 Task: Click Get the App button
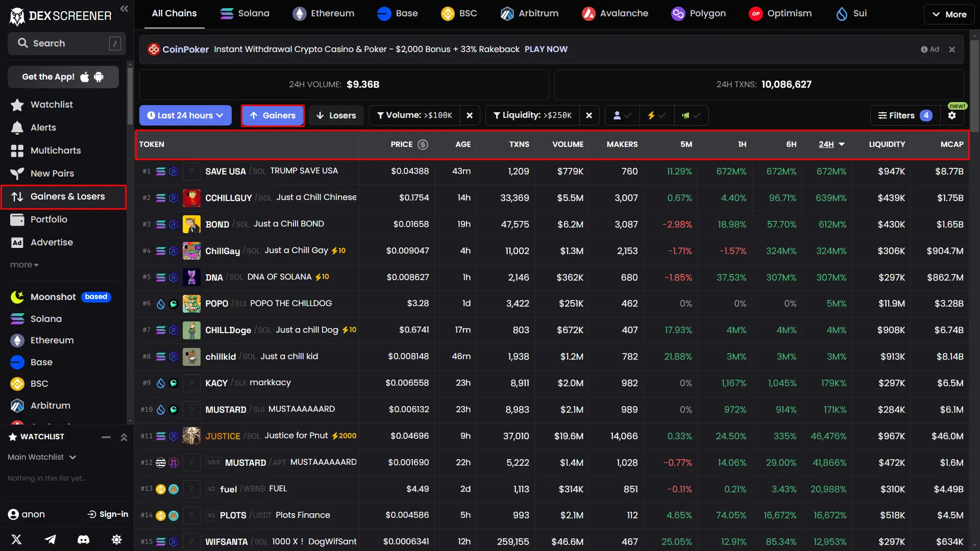[x=63, y=77]
